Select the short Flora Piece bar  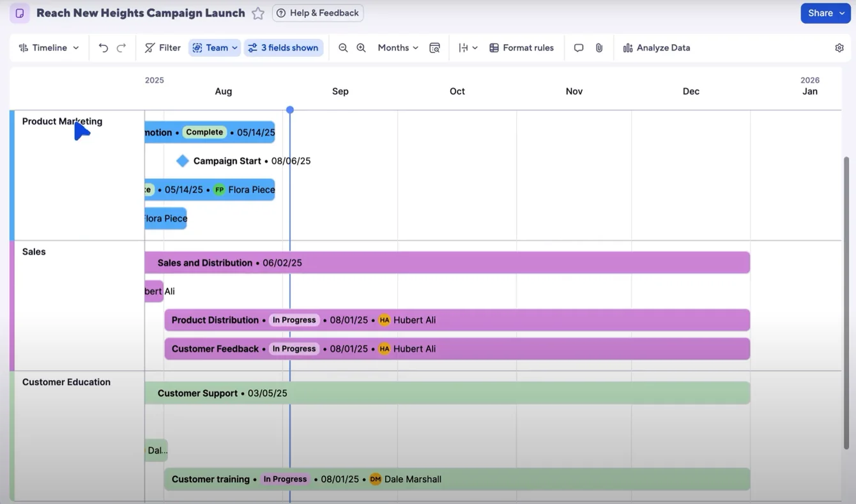pos(166,218)
